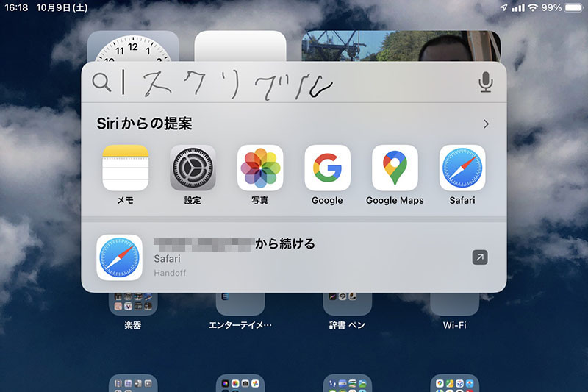The height and width of the screenshot is (392, 588).
Task: Expand Siri suggestions with the chevron
Action: (486, 124)
